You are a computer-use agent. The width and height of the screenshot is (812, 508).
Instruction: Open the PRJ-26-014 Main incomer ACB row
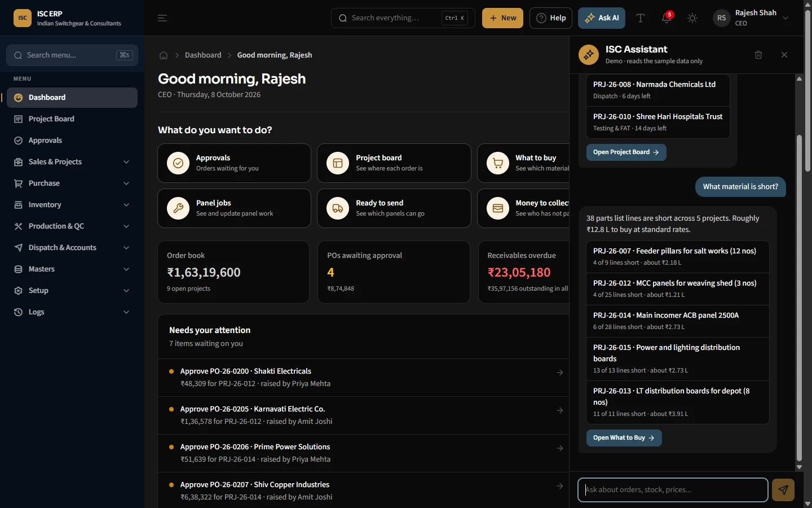click(678, 321)
